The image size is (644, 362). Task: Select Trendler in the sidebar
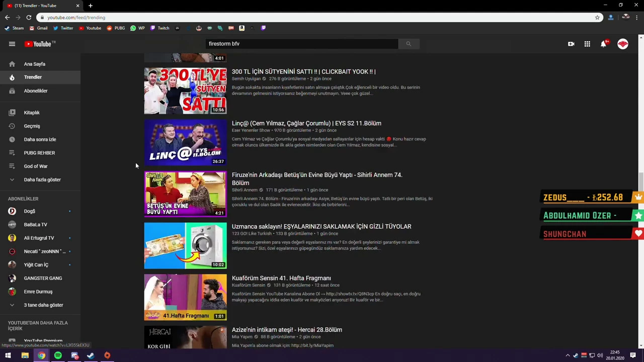click(40, 77)
